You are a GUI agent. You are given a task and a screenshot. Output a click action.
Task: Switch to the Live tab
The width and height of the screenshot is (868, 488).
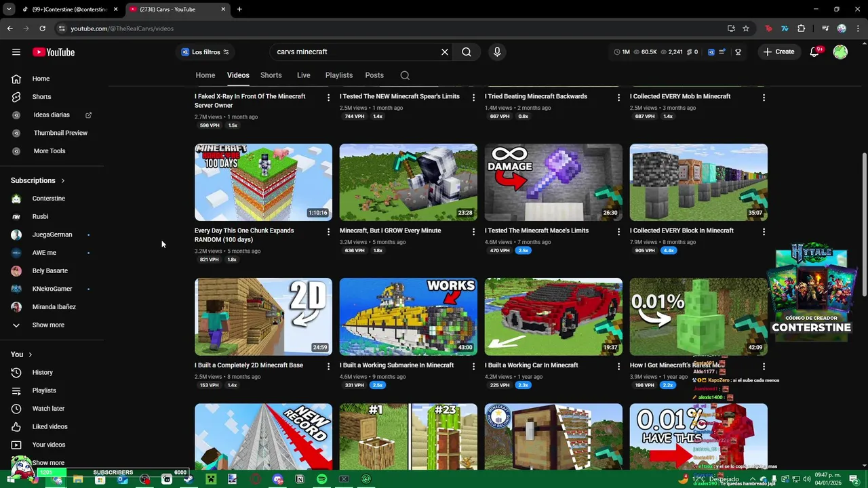pos(304,75)
